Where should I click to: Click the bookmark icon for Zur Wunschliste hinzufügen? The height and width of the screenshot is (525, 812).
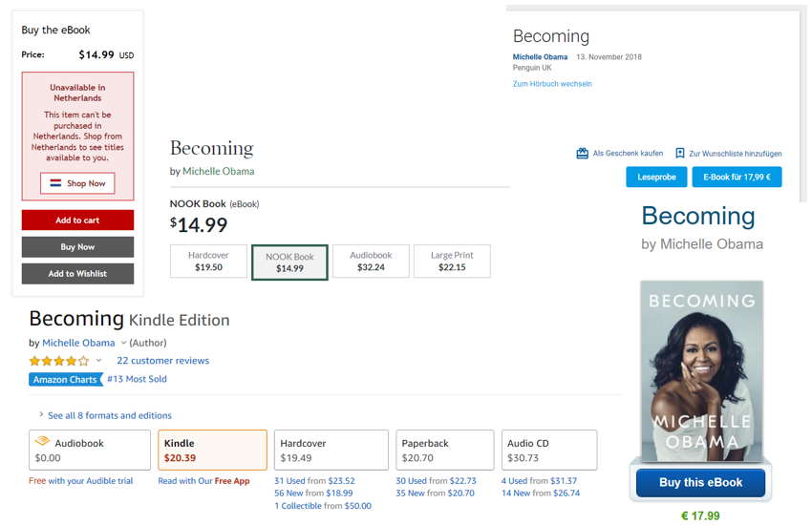click(680, 153)
